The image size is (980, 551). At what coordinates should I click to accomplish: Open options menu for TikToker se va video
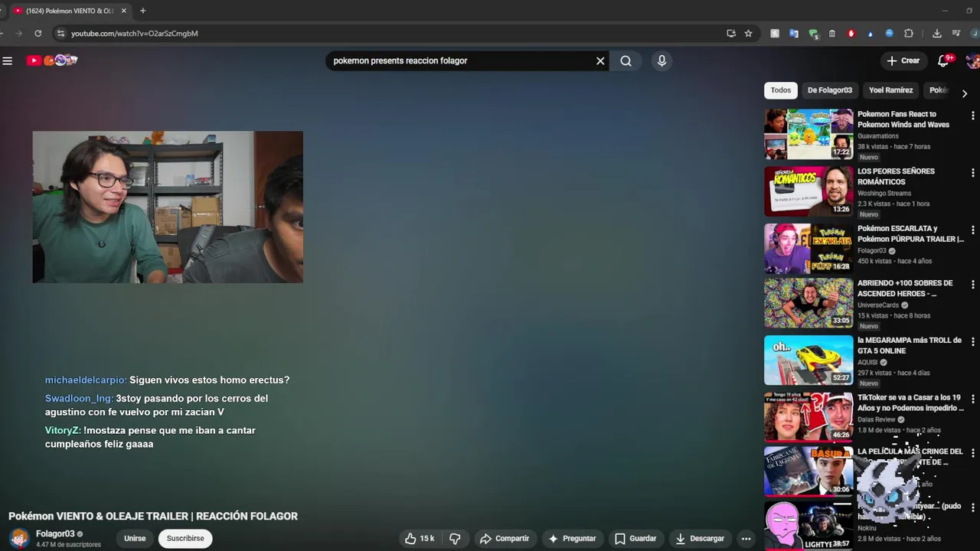click(x=973, y=399)
